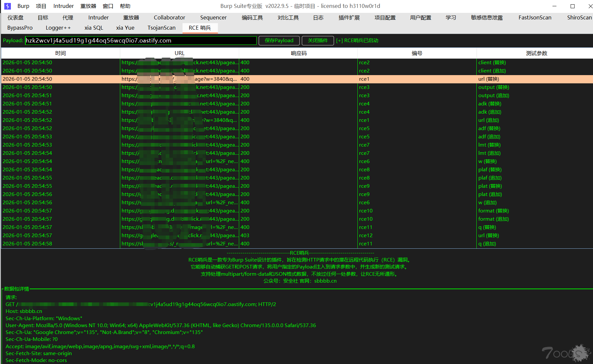Screen dimensions: 593x364
Task: Switch to the Sequencer tab
Action: [x=213, y=18]
